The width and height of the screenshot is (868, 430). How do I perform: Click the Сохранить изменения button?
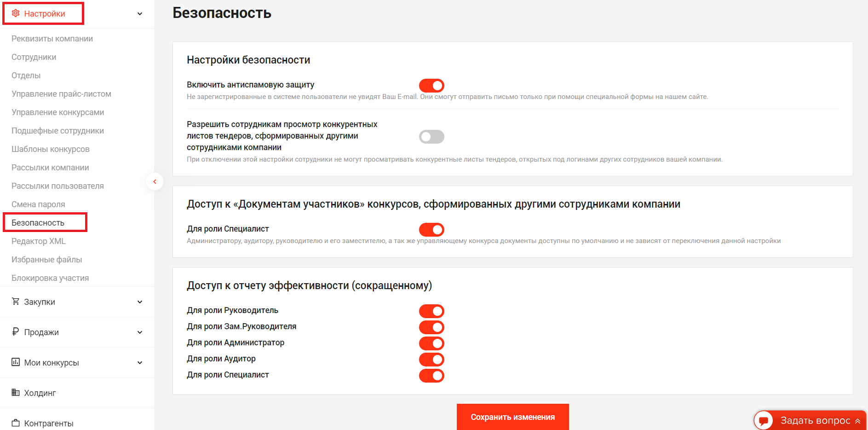pyautogui.click(x=512, y=417)
